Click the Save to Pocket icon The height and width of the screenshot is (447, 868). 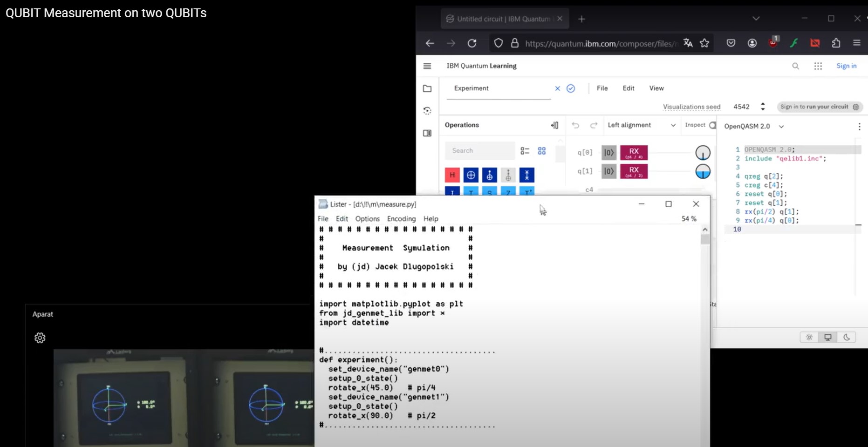click(731, 43)
